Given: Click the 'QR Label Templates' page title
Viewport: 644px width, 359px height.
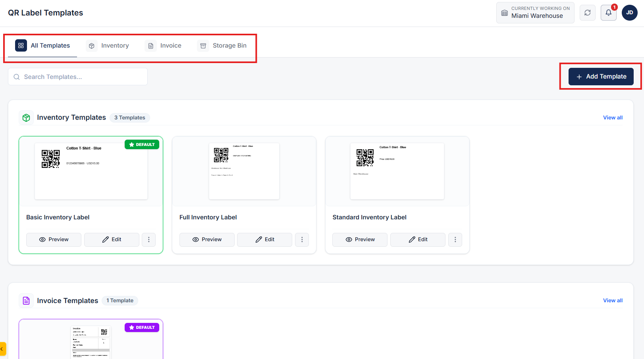Looking at the screenshot, I should (46, 13).
